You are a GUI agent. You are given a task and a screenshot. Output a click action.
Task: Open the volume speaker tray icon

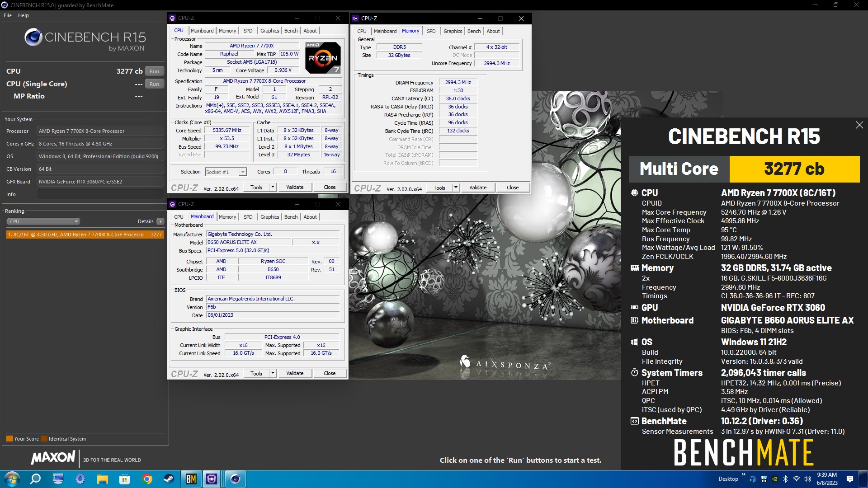pos(807,479)
